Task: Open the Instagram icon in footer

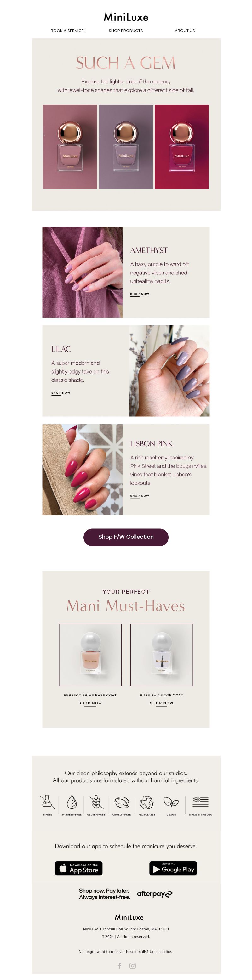Action: pyautogui.click(x=133, y=965)
